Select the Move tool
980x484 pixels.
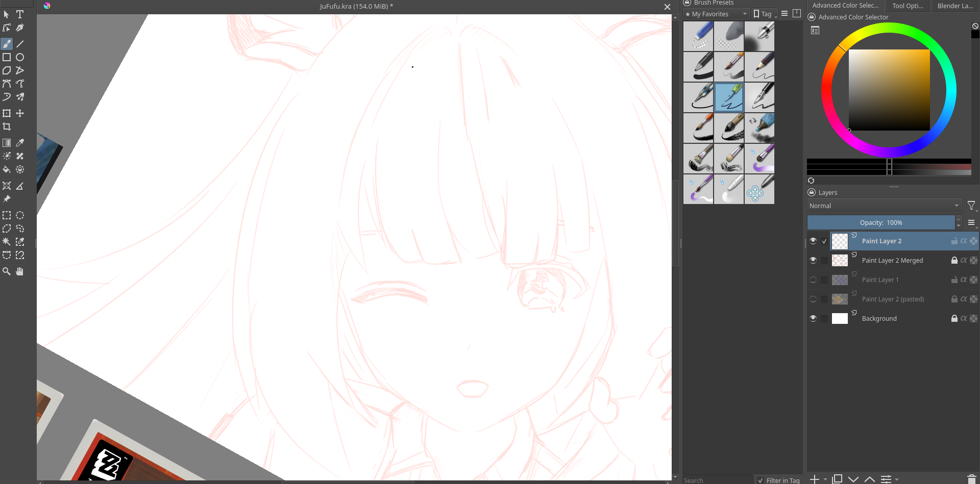[x=20, y=113]
